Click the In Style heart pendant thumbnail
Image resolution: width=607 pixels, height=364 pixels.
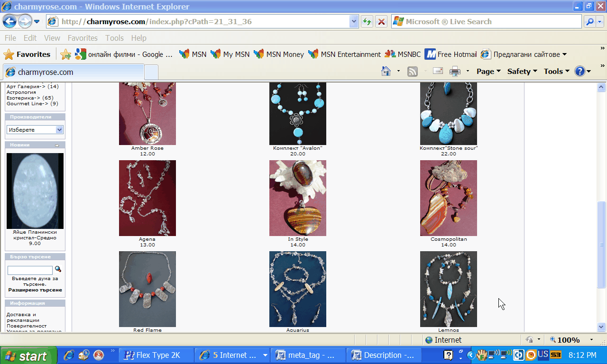point(298,198)
